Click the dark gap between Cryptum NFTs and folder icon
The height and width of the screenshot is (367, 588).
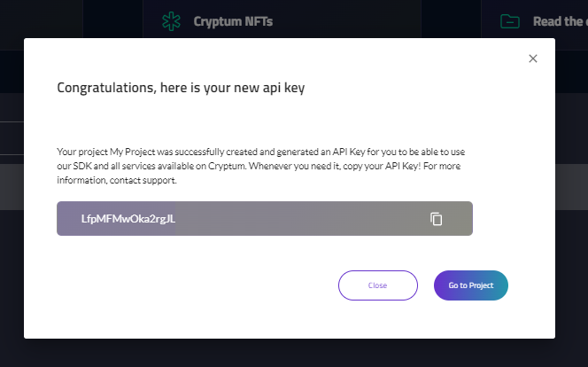click(451, 19)
